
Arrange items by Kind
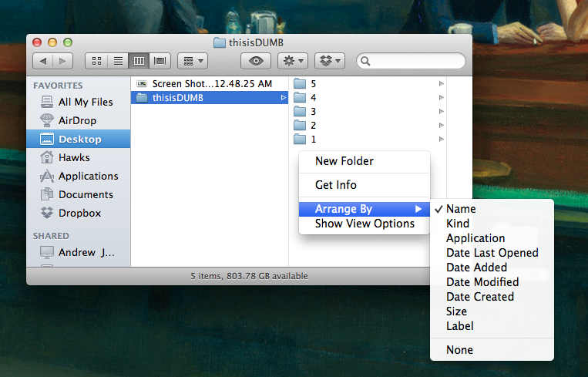(492, 224)
